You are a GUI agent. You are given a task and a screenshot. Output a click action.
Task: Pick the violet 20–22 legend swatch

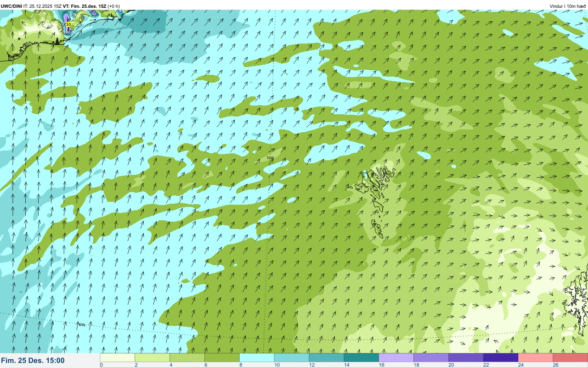(466, 357)
